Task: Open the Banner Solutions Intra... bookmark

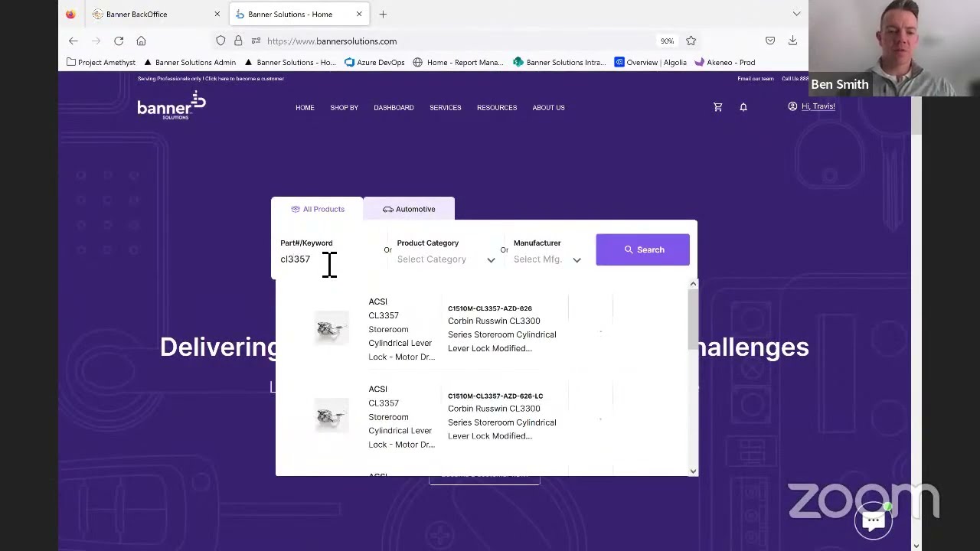Action: 559,63
